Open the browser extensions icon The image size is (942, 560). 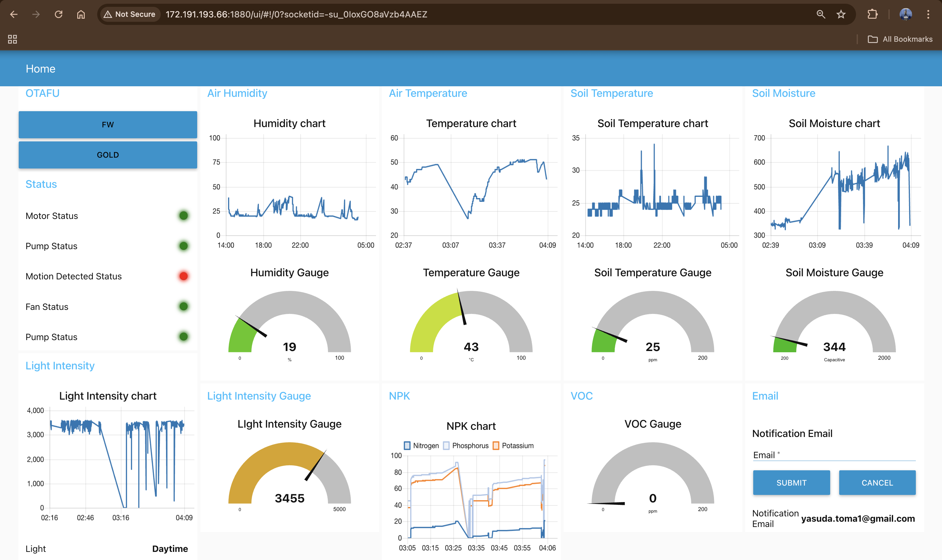coord(872,14)
